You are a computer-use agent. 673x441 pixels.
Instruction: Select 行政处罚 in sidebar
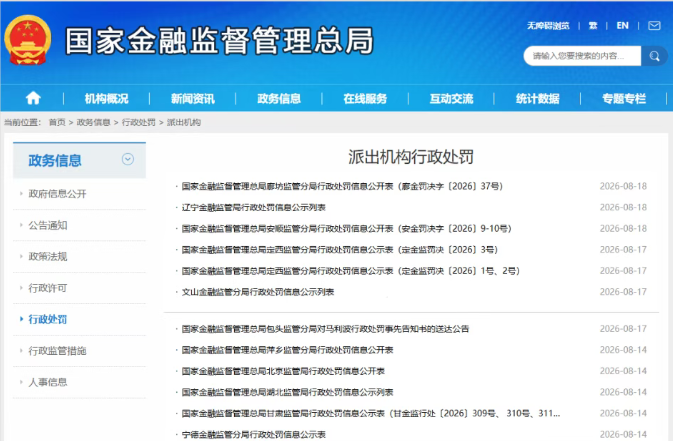(x=48, y=319)
